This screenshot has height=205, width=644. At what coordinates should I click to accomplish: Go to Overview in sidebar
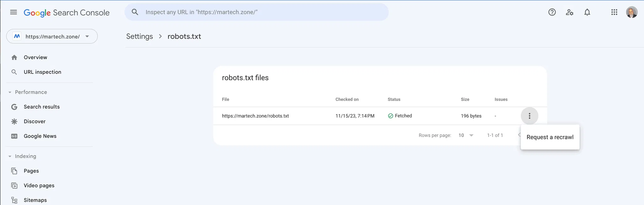click(35, 58)
